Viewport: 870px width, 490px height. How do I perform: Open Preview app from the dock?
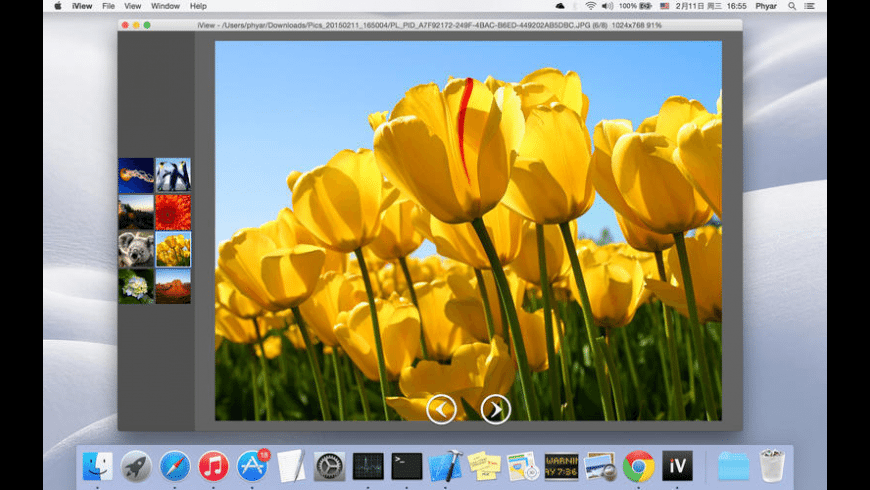(x=600, y=466)
